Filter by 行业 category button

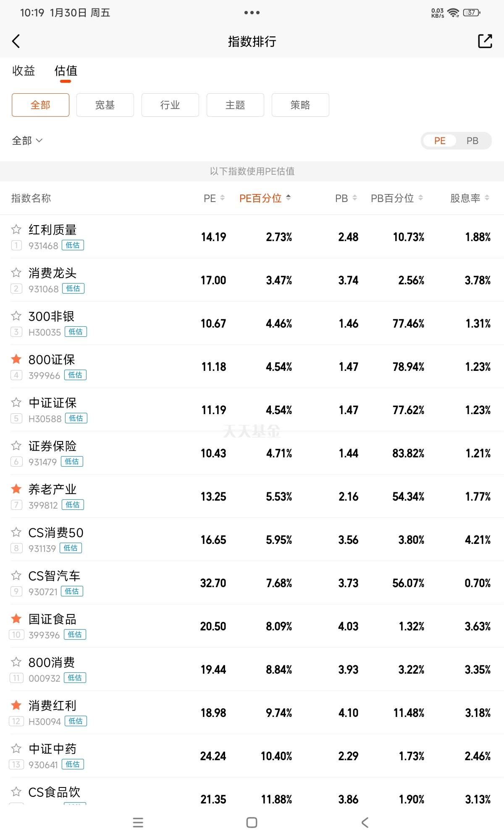click(170, 105)
